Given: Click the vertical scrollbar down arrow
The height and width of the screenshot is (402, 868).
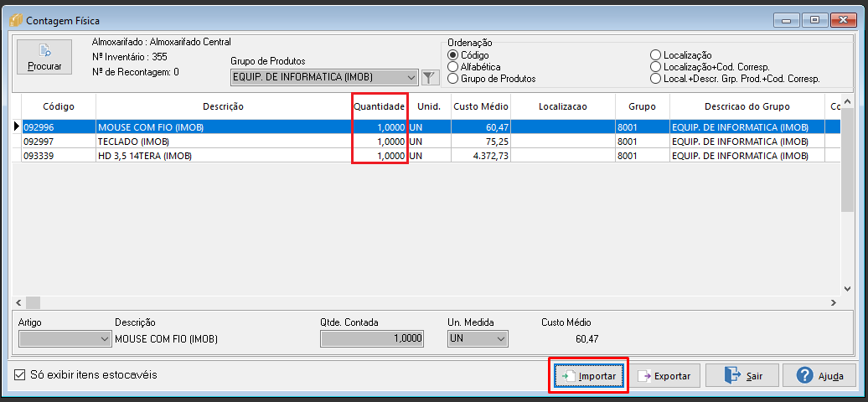Looking at the screenshot, I should [x=848, y=288].
